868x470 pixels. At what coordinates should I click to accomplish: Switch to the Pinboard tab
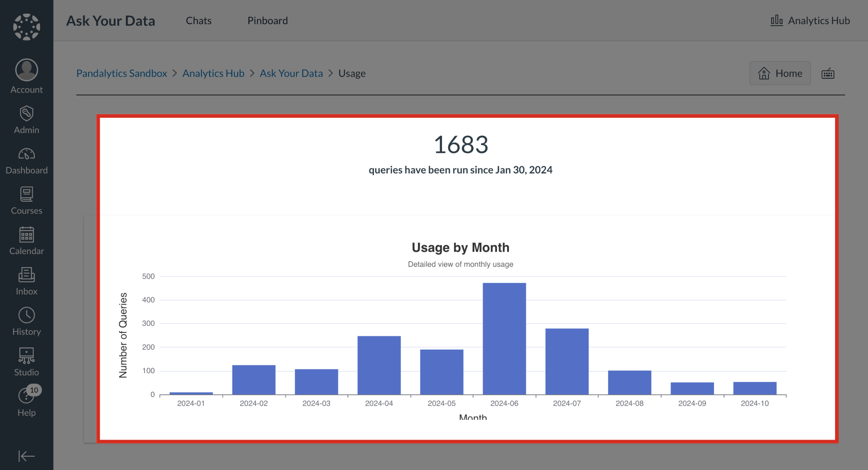coord(268,21)
